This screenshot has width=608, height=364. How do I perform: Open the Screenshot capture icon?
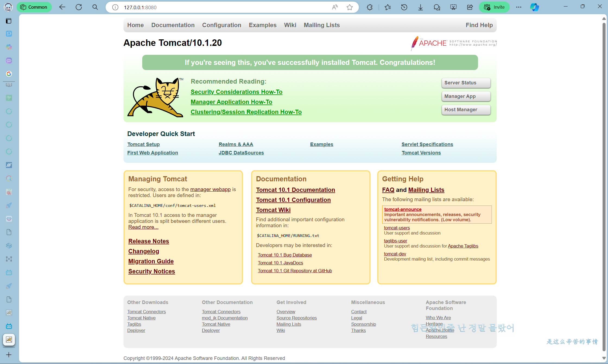coord(453,7)
